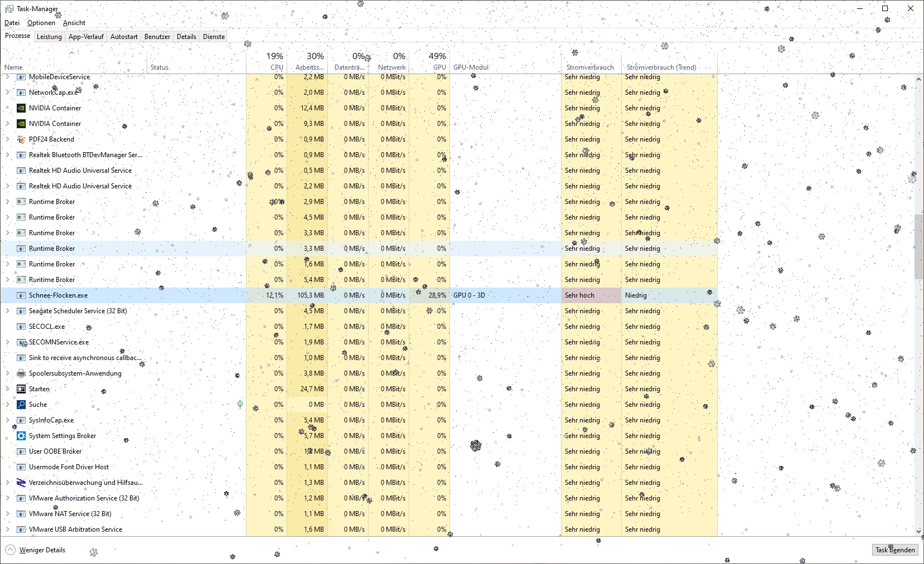924x564 pixels.
Task: Sort by the CPU column header
Action: pyautogui.click(x=267, y=61)
